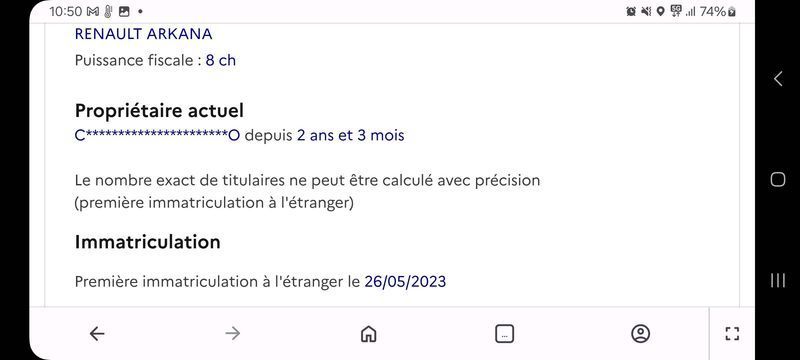Tap the Gmail notification icon in status bar
The image size is (800, 360).
pos(93,11)
